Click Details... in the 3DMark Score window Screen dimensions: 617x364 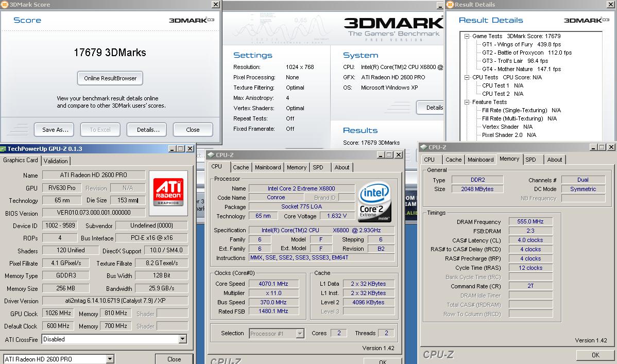coord(147,130)
